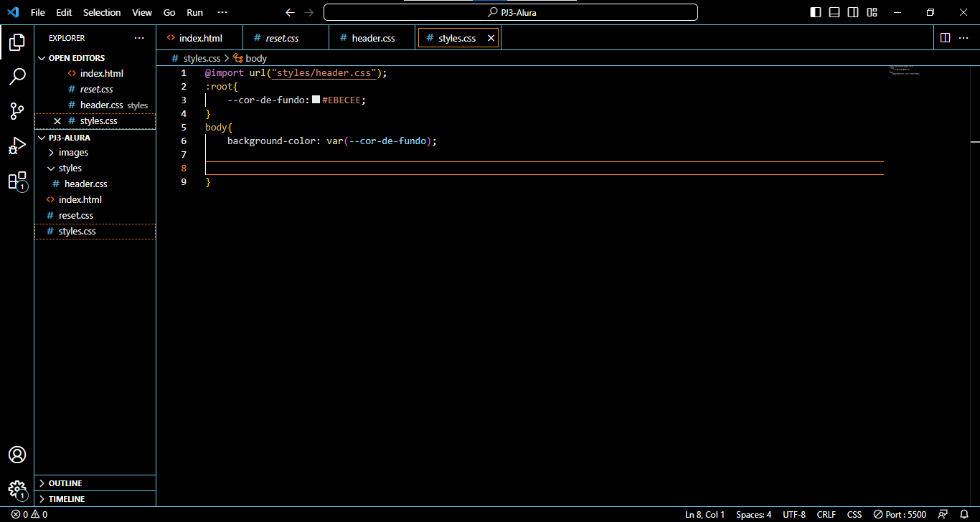Open the notifications bell

point(964,514)
